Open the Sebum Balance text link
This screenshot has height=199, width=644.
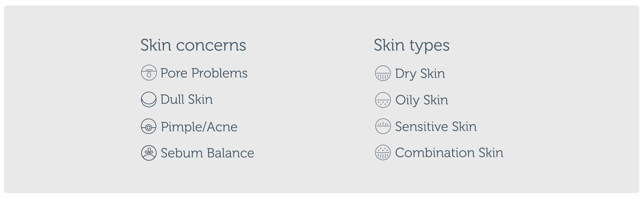[207, 153]
